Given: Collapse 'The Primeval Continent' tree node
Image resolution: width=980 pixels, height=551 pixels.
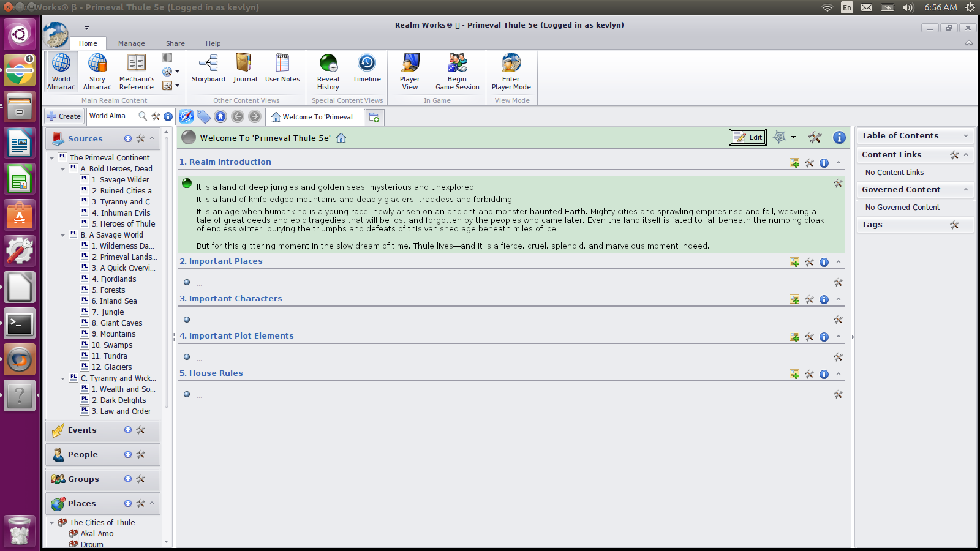Looking at the screenshot, I should (x=51, y=158).
